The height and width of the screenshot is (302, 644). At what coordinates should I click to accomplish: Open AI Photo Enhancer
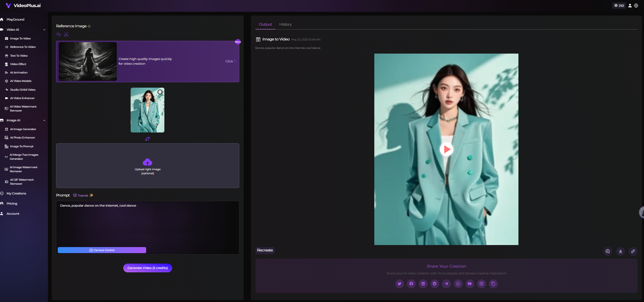click(22, 138)
